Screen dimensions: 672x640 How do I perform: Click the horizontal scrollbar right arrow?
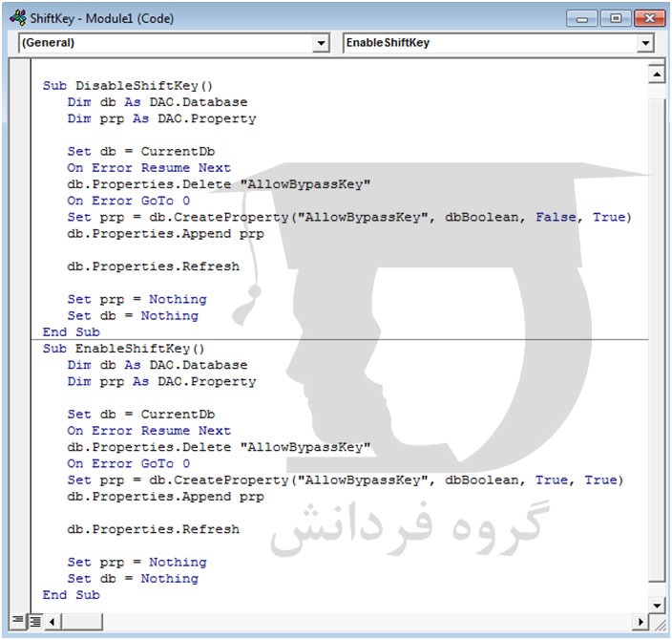640,622
